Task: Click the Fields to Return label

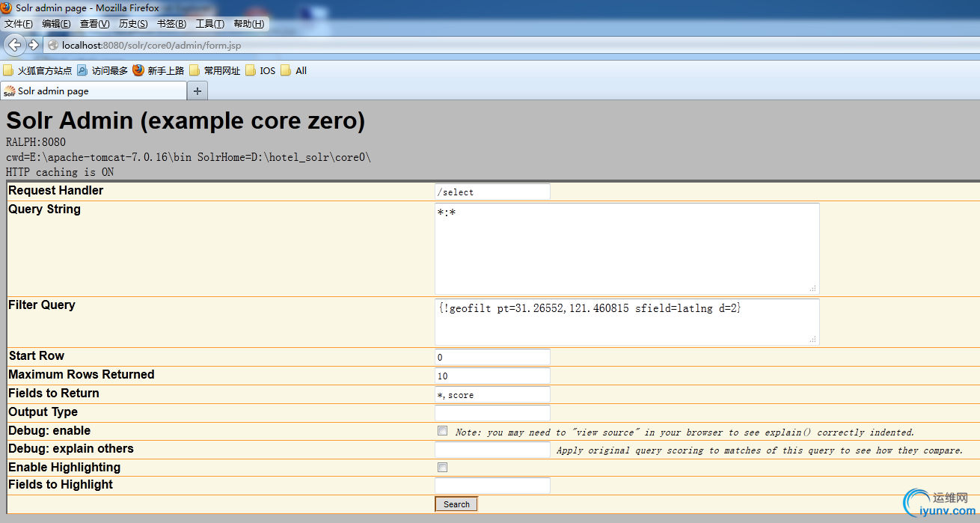Action: coord(54,394)
